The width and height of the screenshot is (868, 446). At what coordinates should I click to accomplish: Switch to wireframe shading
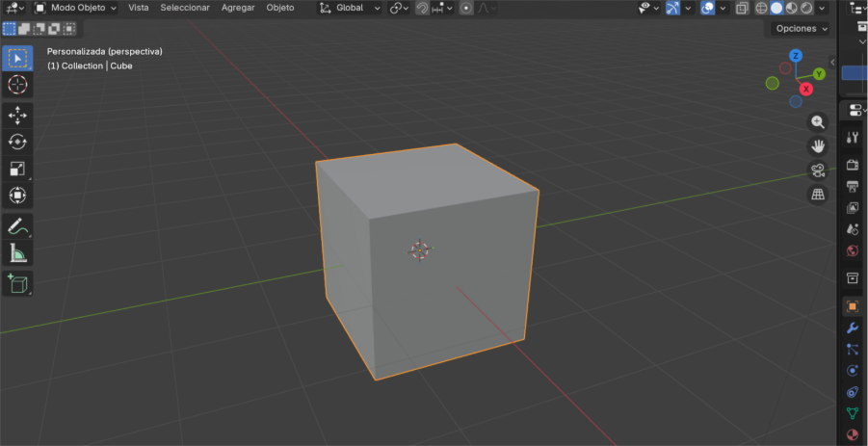click(762, 8)
